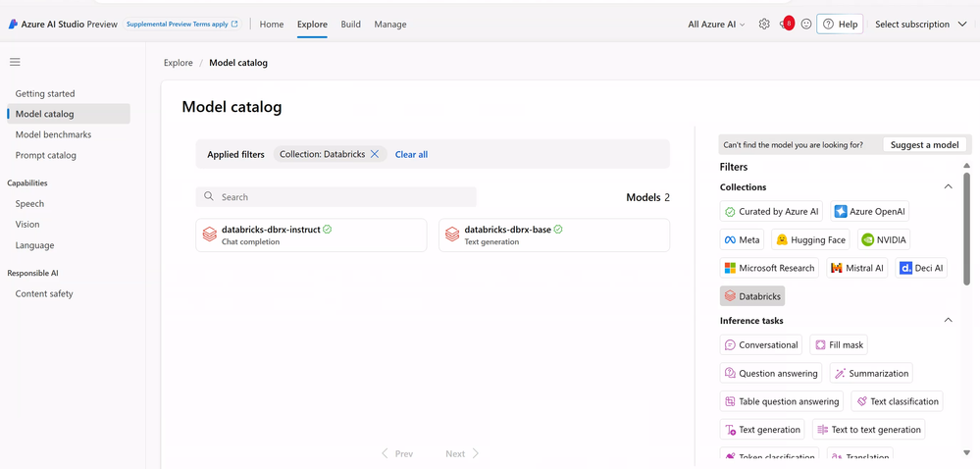The width and height of the screenshot is (980, 469).
Task: Toggle the Curated by Azure AI filter
Action: point(772,211)
